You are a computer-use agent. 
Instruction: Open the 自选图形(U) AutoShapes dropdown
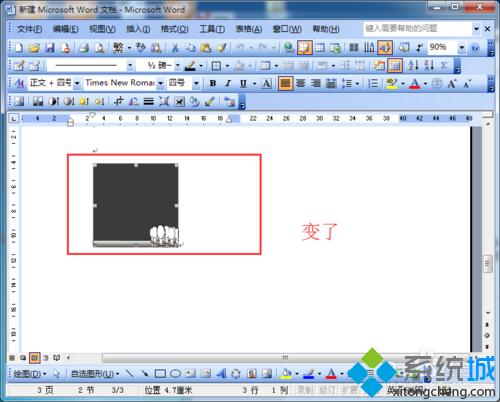(95, 374)
